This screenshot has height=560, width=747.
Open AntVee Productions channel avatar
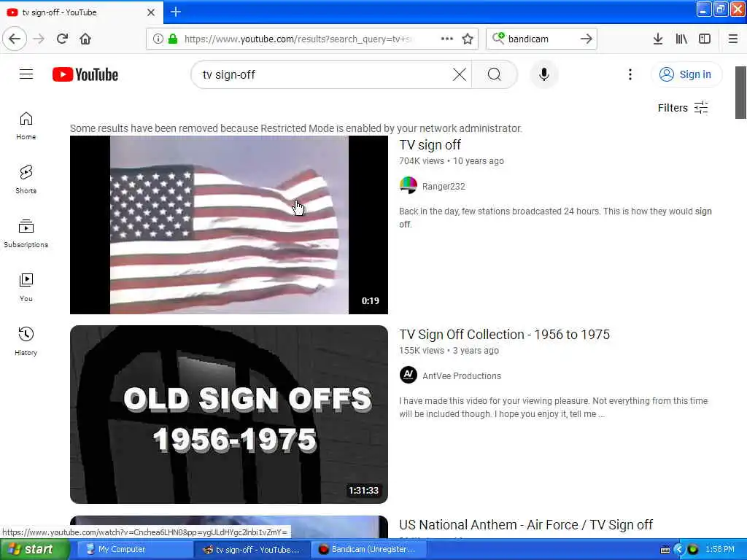pyautogui.click(x=409, y=376)
